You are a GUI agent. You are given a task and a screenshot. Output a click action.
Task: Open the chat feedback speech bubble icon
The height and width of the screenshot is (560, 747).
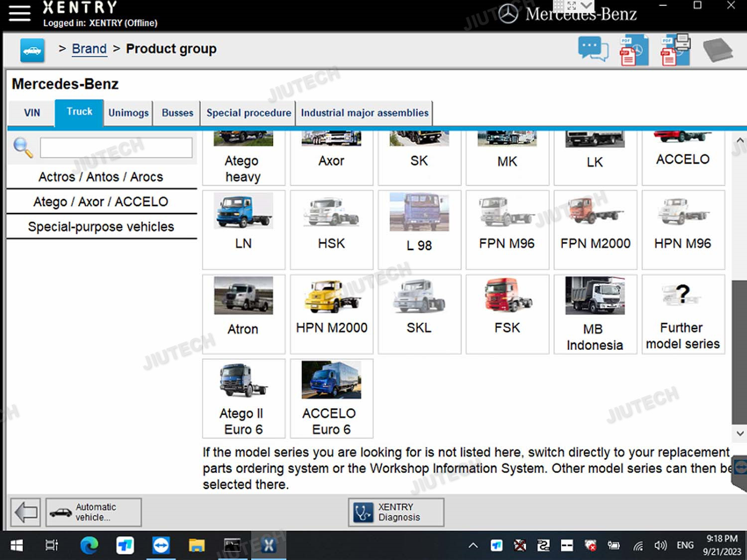click(593, 50)
